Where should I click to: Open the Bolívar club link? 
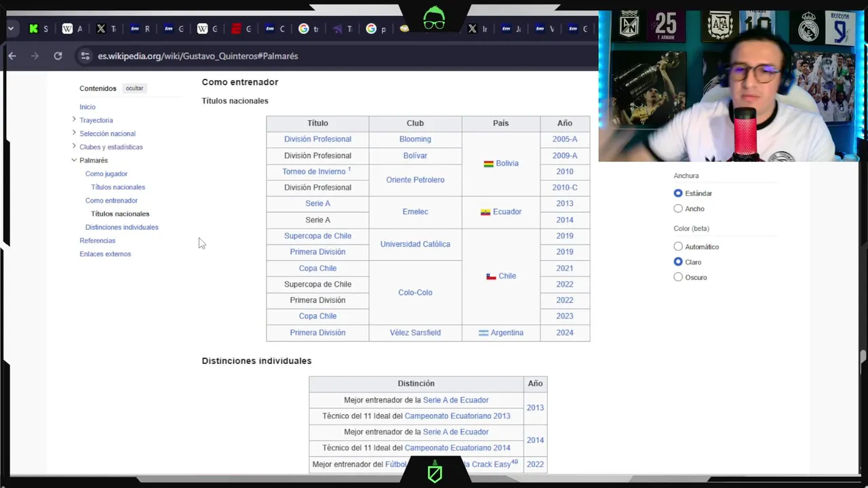pyautogui.click(x=415, y=155)
